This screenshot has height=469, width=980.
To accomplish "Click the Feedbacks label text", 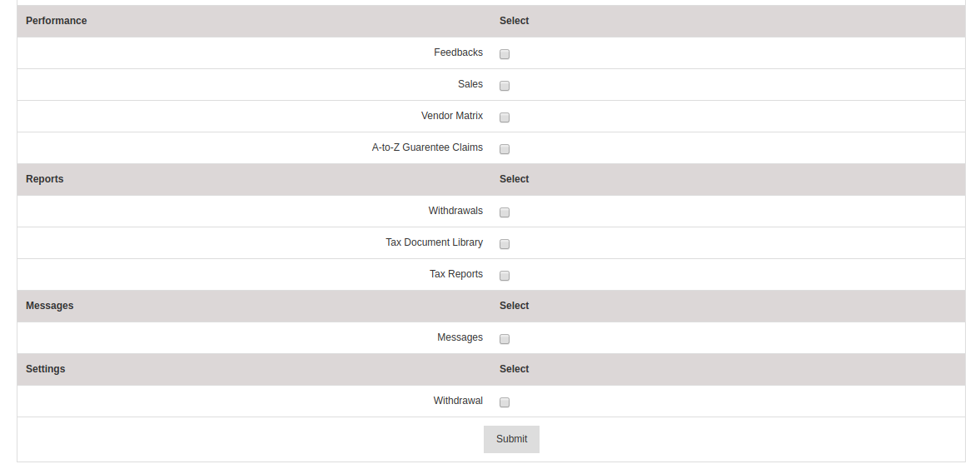I will [458, 52].
